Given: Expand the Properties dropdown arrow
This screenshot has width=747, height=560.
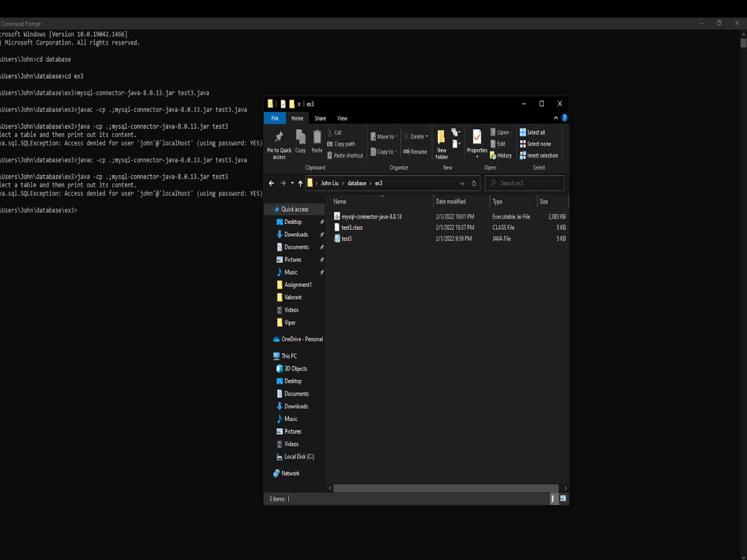Looking at the screenshot, I should pyautogui.click(x=477, y=157).
